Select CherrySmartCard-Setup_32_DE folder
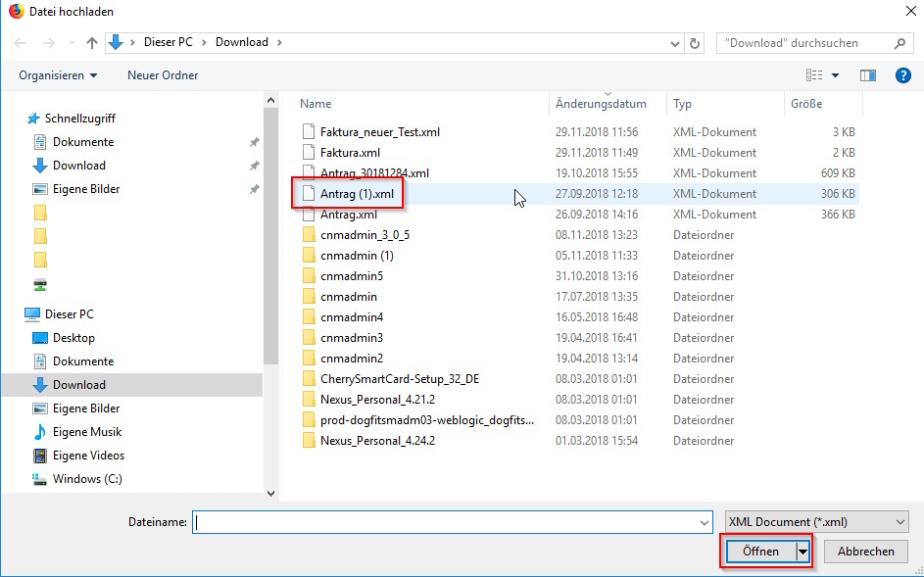The height and width of the screenshot is (577, 924). (400, 379)
